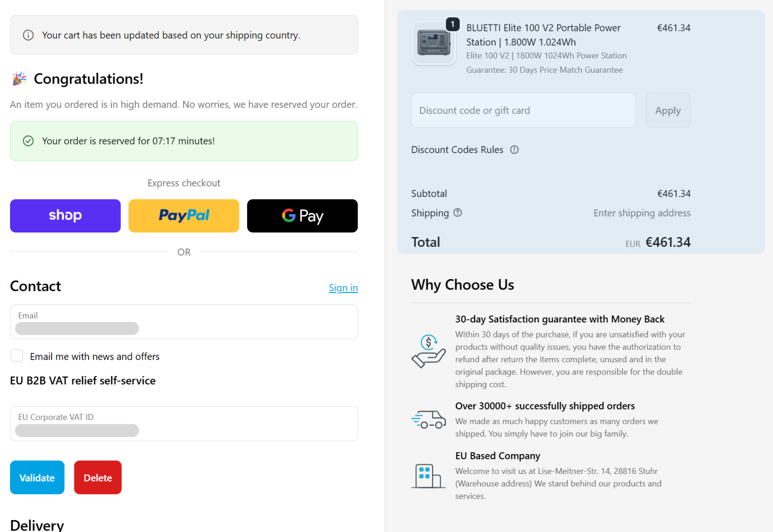Pay with Shop express checkout
The width and height of the screenshot is (773, 532).
[65, 216]
